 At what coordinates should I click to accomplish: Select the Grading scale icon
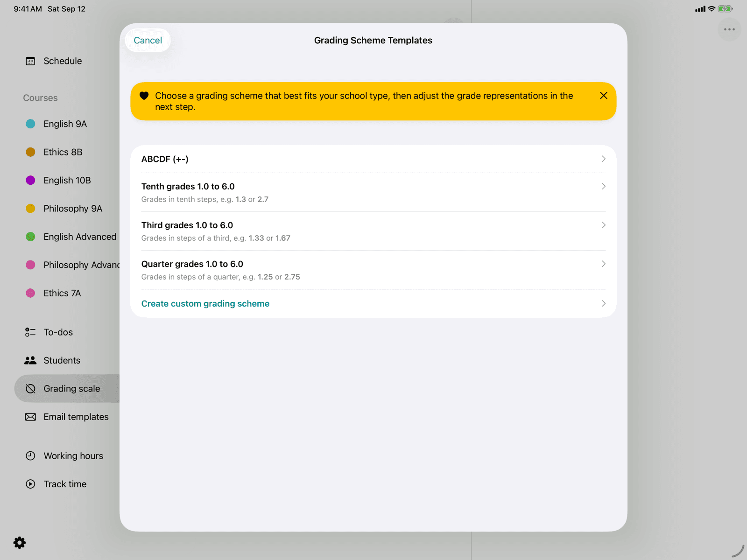(x=30, y=389)
